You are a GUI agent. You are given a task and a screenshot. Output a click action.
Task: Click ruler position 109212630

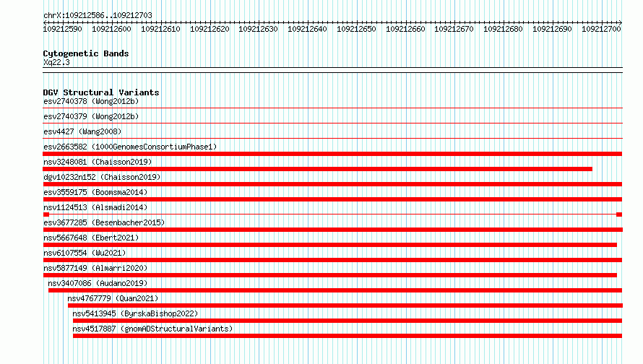tap(259, 29)
